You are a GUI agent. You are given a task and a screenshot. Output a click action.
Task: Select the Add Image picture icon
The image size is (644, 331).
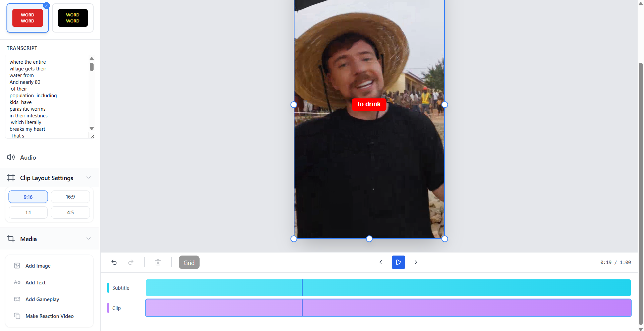tap(17, 265)
